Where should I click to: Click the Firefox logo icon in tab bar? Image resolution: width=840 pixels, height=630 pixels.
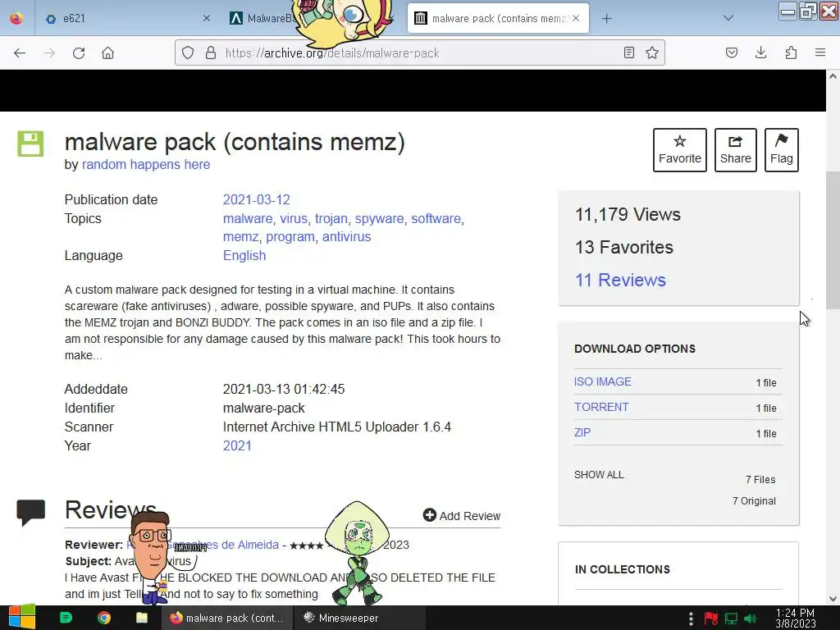coord(16,18)
